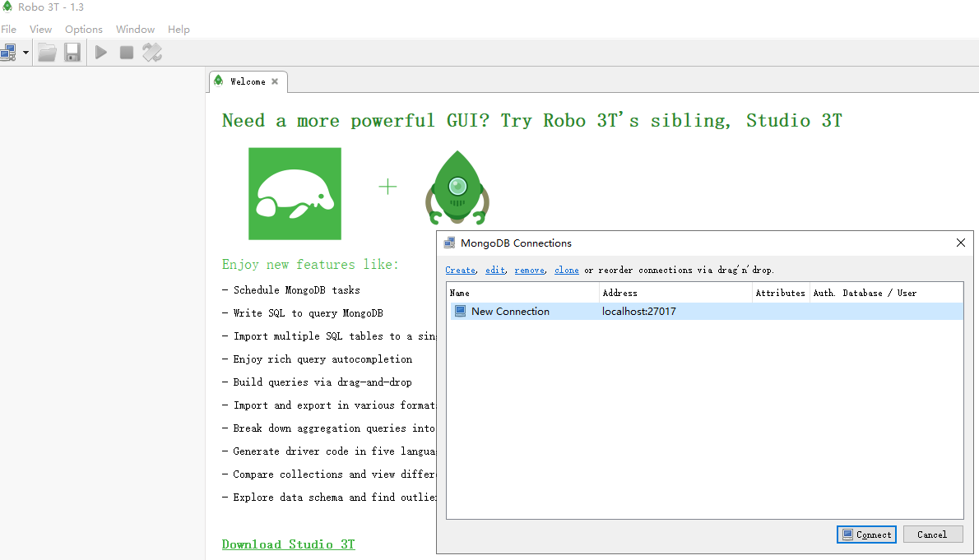Click the 'Write SQL to query MongoDB' text
The width and height of the screenshot is (979, 560).
pos(309,313)
